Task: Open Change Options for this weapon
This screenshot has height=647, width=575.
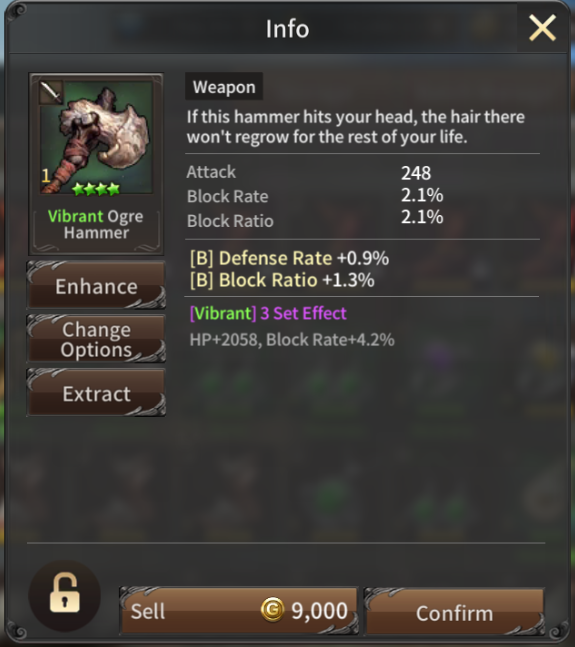Action: click(x=96, y=339)
